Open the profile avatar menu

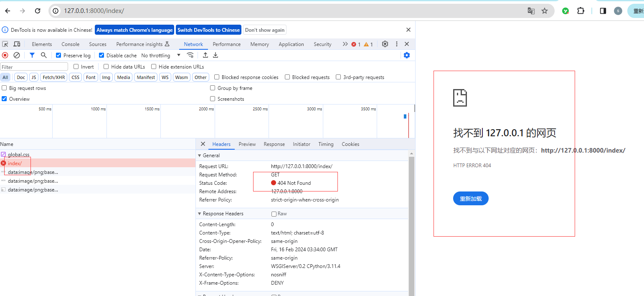(x=618, y=11)
